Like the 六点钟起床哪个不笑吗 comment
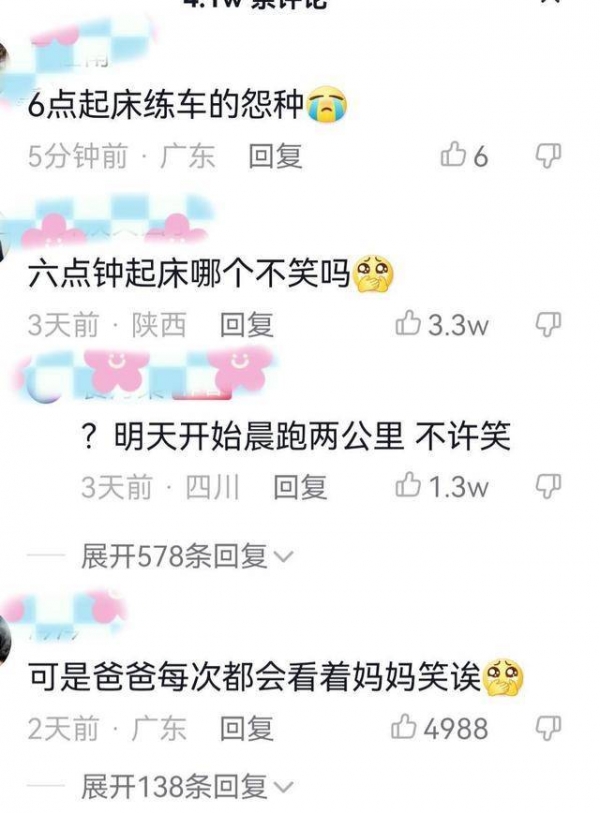 (x=442, y=325)
